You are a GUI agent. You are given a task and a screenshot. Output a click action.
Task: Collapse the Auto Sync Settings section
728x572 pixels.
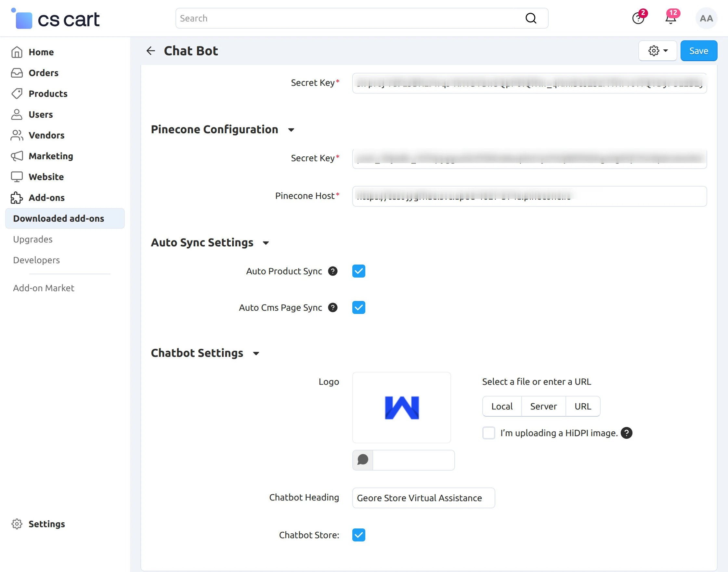266,243
